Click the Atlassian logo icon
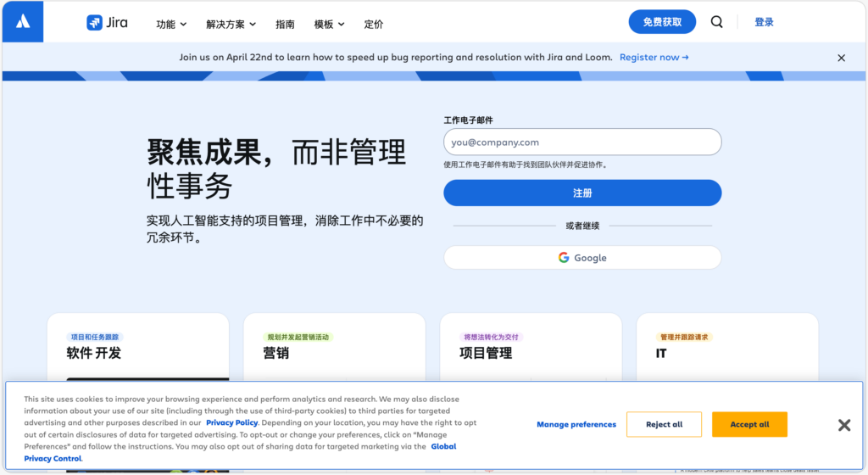The image size is (868, 475). (x=23, y=21)
